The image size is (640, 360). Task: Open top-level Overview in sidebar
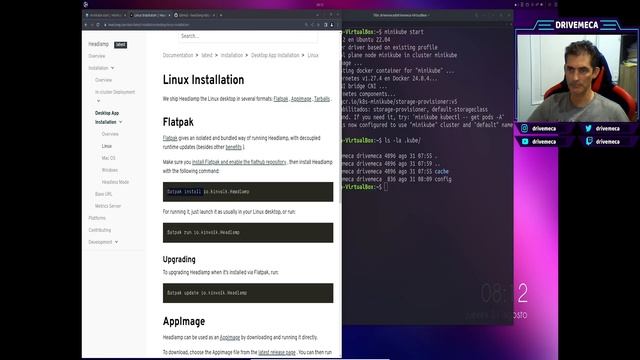(x=97, y=56)
